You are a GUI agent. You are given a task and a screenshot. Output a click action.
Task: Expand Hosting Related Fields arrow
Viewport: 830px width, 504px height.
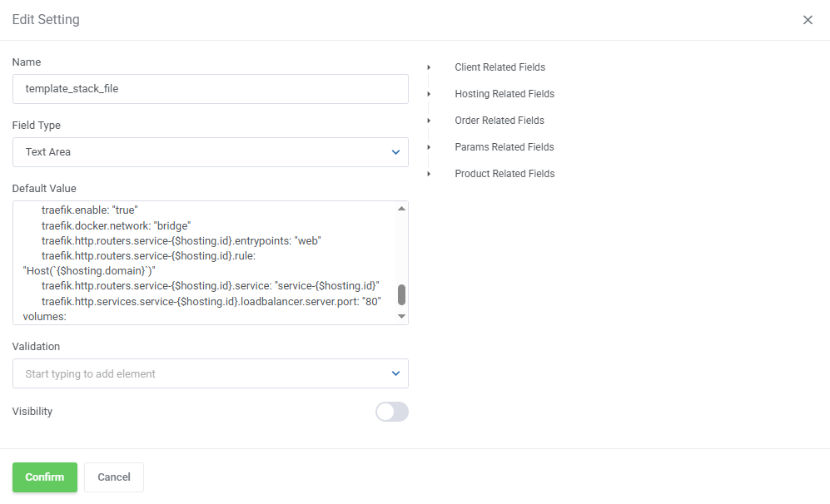(x=429, y=94)
